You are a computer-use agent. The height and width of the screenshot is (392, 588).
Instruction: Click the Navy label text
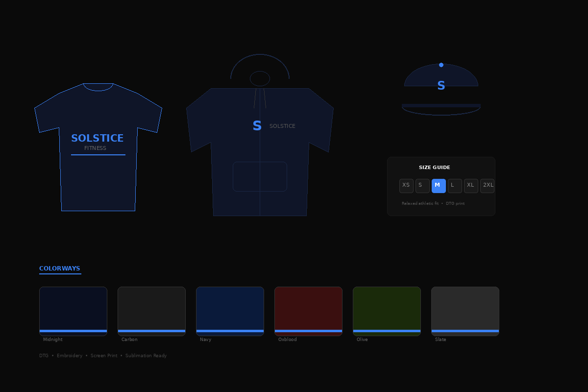click(x=206, y=340)
